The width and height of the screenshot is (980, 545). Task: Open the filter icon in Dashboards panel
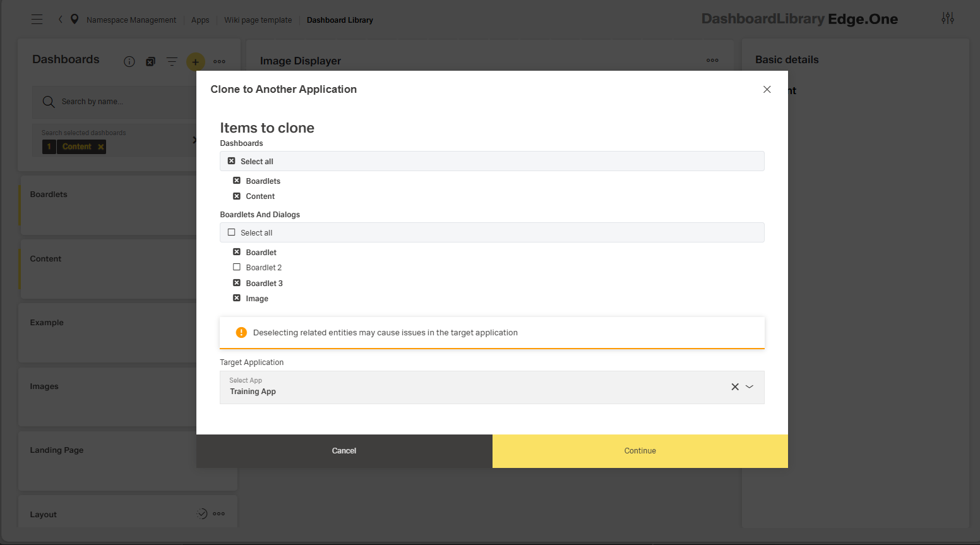[x=172, y=61]
